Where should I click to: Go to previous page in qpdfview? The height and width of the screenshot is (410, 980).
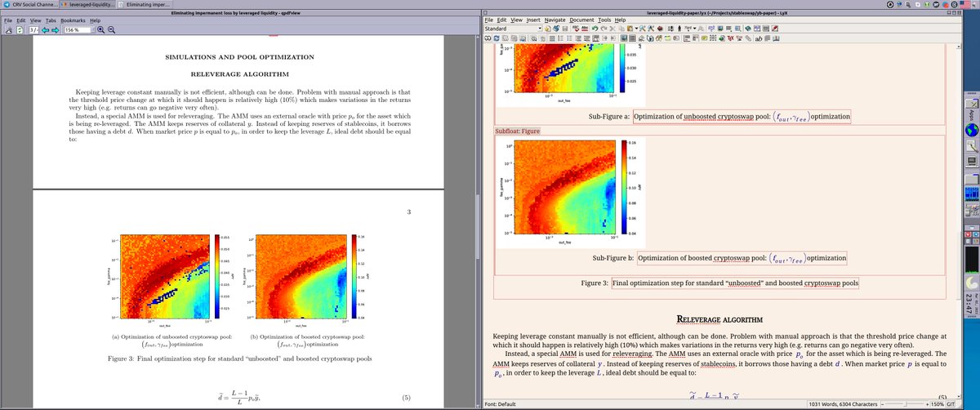point(46,30)
